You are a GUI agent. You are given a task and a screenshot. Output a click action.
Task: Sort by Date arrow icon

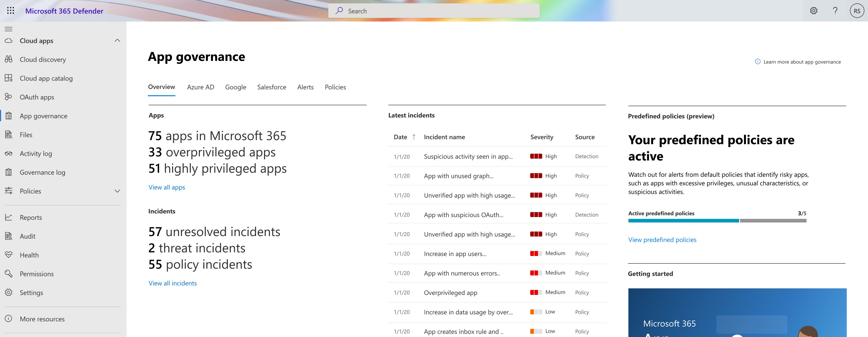tap(414, 137)
